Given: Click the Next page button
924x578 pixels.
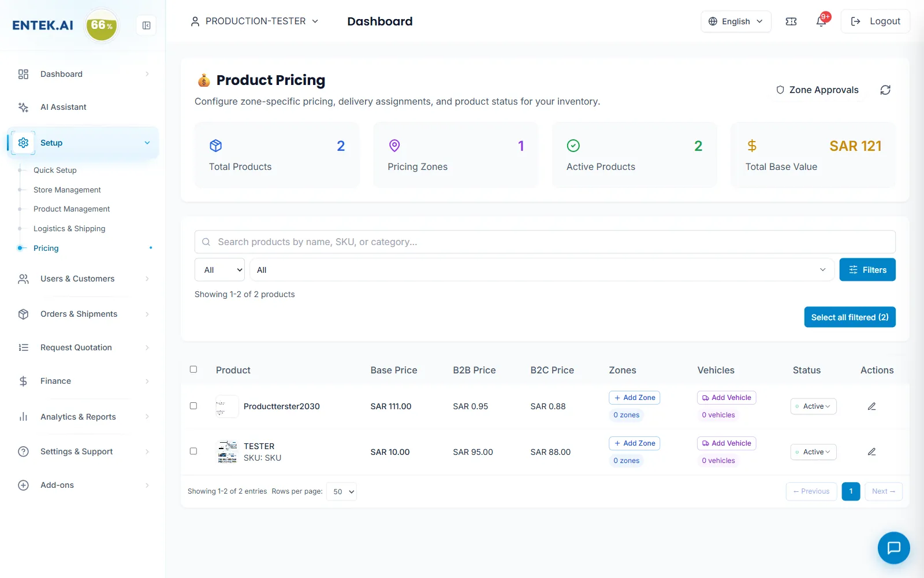Looking at the screenshot, I should click(884, 491).
